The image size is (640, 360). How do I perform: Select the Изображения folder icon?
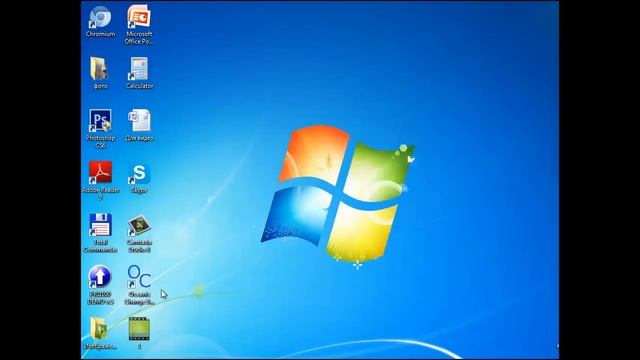pos(99,329)
